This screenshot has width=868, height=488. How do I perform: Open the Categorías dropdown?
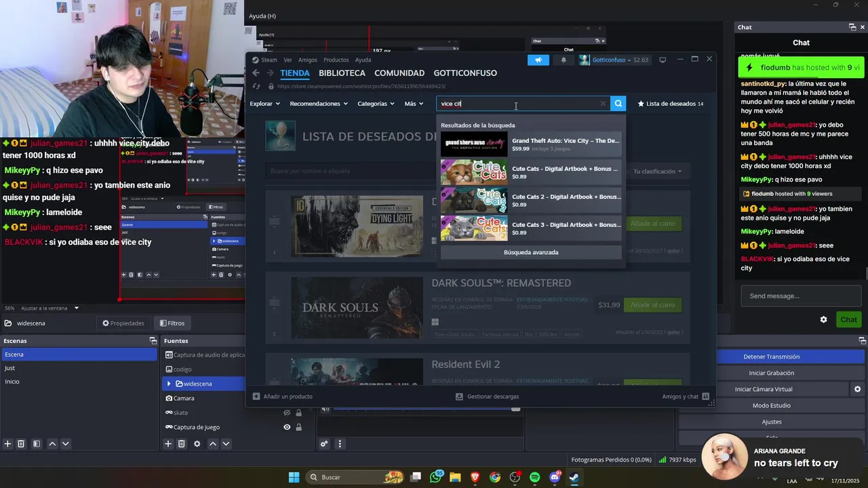(x=376, y=104)
